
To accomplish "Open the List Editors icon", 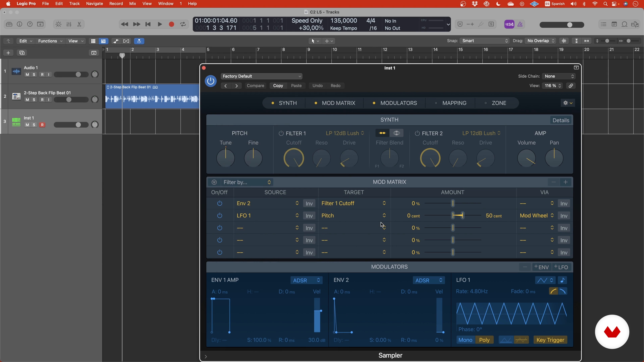I will tap(604, 24).
